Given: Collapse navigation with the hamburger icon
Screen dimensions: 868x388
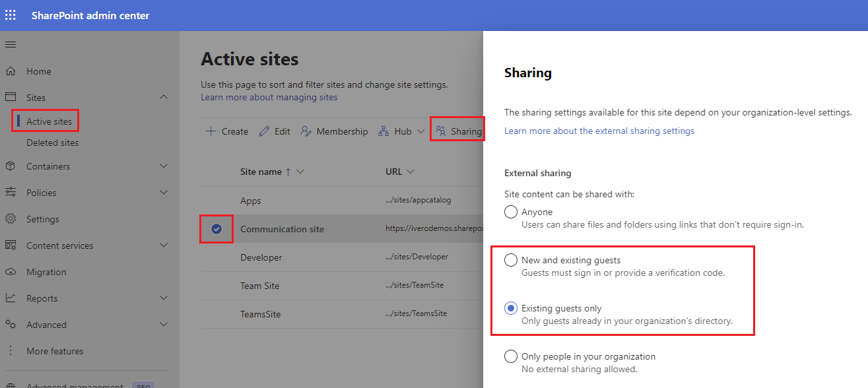Looking at the screenshot, I should click(11, 44).
